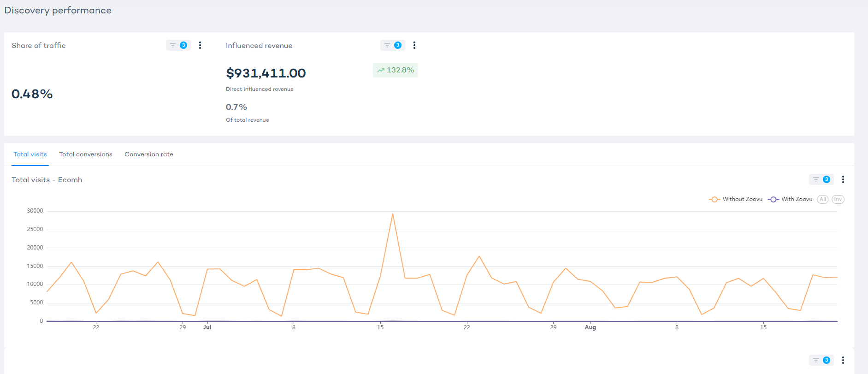Click the purple With Zoovu legend marker
This screenshot has width=868, height=374.
click(x=773, y=199)
